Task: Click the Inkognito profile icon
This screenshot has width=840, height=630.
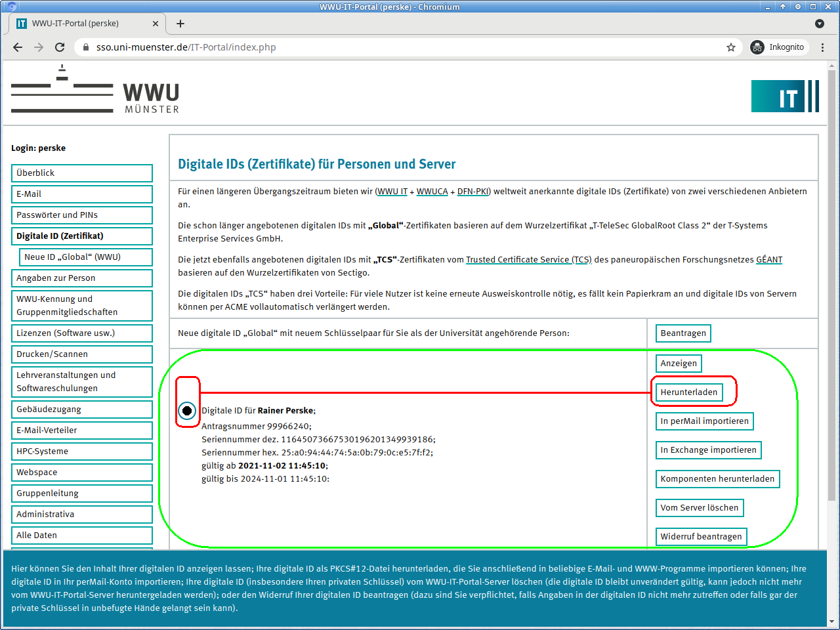Action: click(757, 47)
